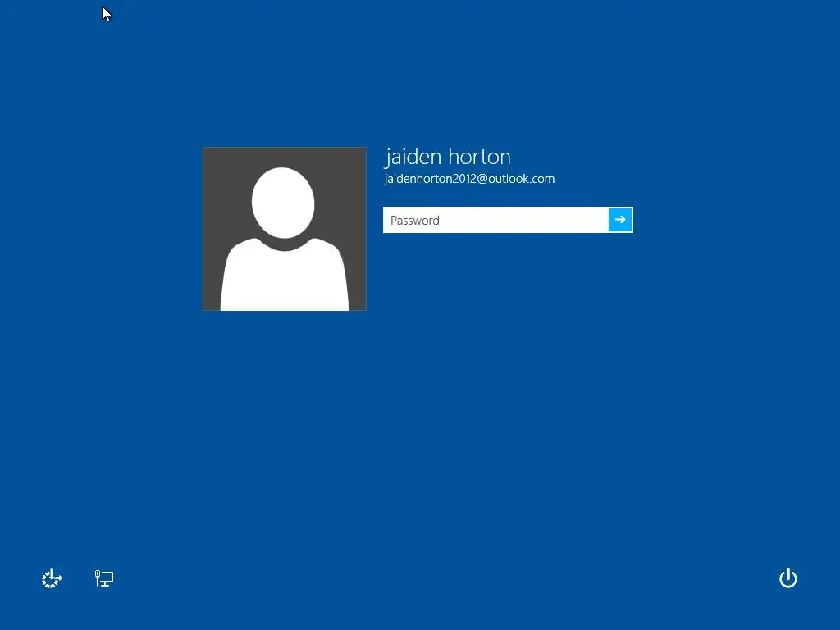Open the network connection icon
The height and width of the screenshot is (630, 840).
pyautogui.click(x=104, y=578)
